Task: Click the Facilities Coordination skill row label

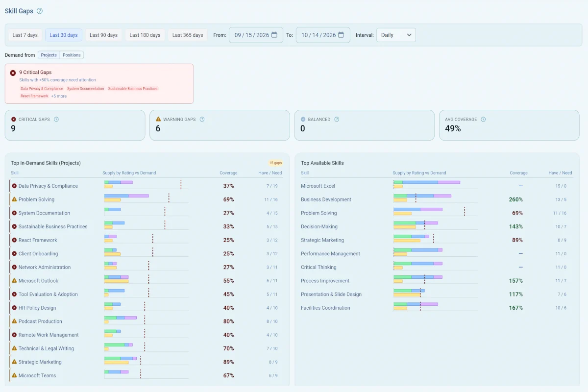Action: (x=325, y=308)
